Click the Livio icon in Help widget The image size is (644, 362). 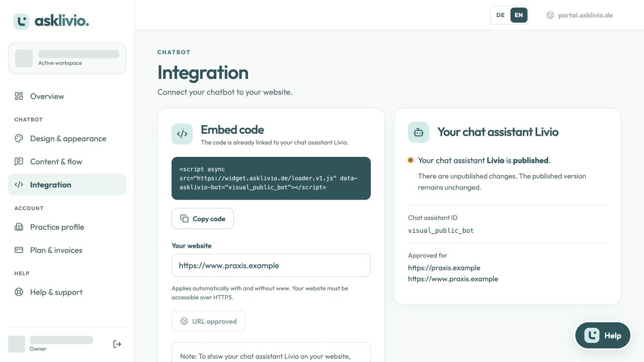pyautogui.click(x=592, y=335)
